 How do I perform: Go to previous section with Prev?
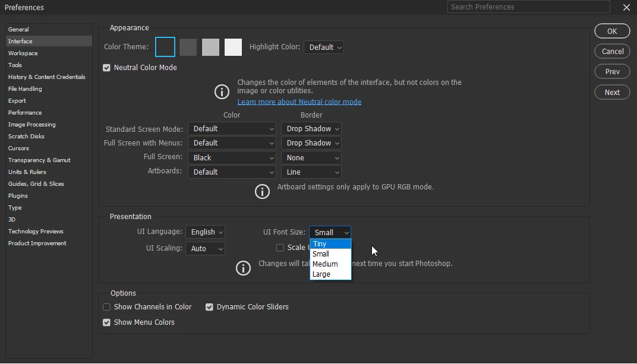point(612,72)
